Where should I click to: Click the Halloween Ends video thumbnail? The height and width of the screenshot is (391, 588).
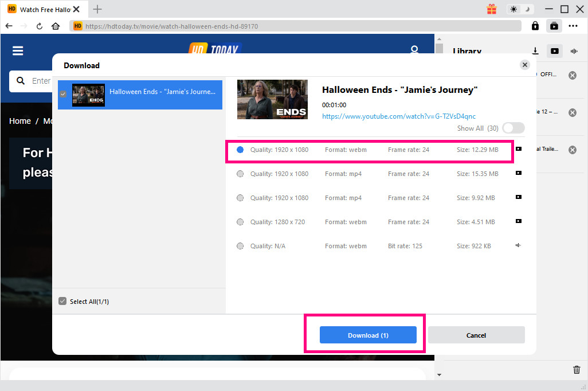coord(272,99)
